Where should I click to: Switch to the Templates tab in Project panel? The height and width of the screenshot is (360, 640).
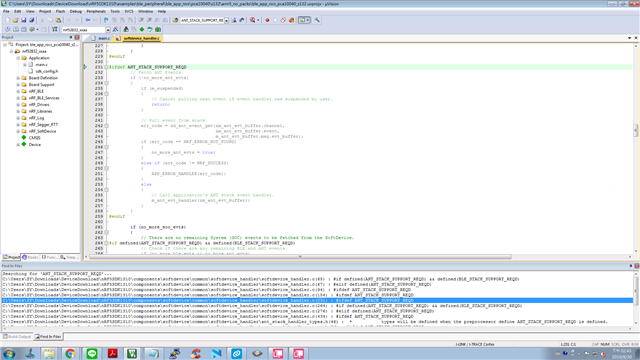click(x=69, y=258)
